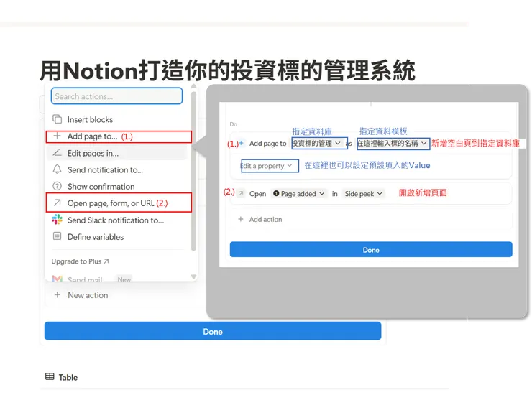Screen dimensions: 532x395
Task: Open the Upgrade to Plus link
Action: [x=80, y=261]
